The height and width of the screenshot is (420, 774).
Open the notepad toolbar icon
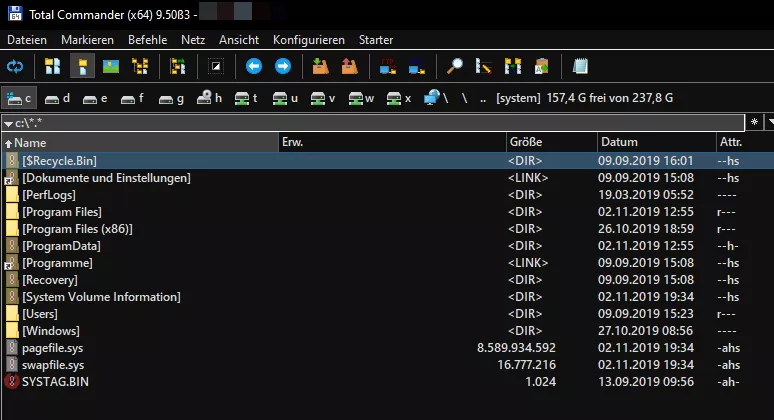point(580,66)
